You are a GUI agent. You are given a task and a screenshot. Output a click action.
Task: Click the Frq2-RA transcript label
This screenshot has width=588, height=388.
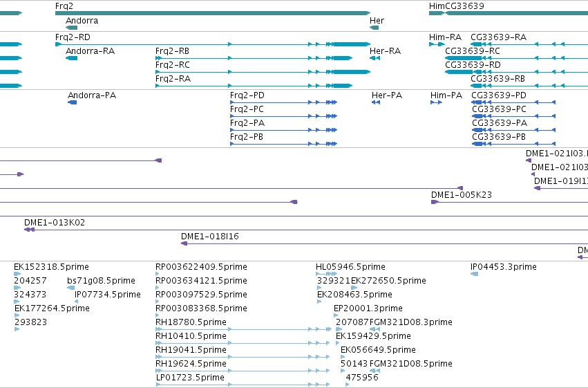(173, 79)
